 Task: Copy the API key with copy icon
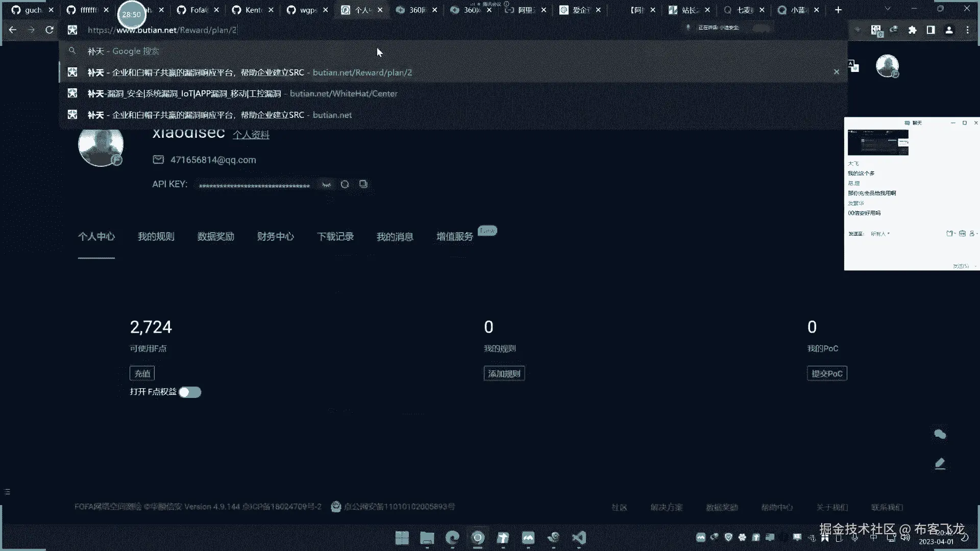pos(363,184)
